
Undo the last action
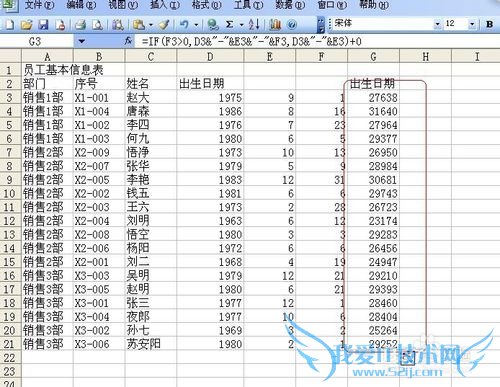184,25
